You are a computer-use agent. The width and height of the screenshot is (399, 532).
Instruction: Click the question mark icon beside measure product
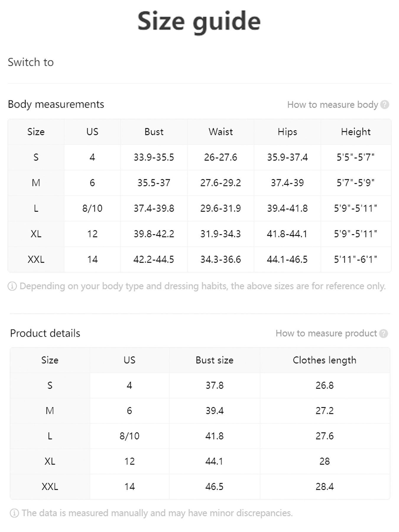point(383,334)
